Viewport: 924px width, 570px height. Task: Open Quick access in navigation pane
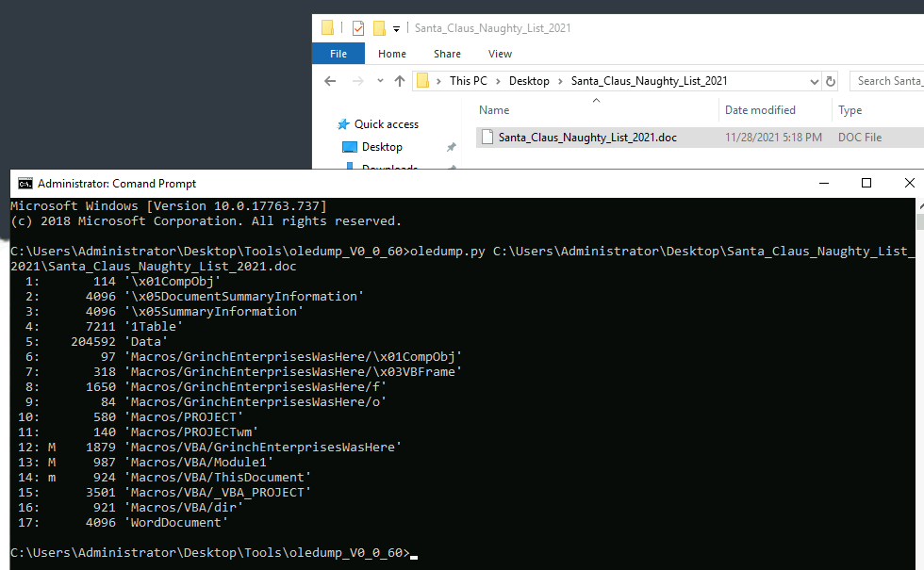(386, 124)
